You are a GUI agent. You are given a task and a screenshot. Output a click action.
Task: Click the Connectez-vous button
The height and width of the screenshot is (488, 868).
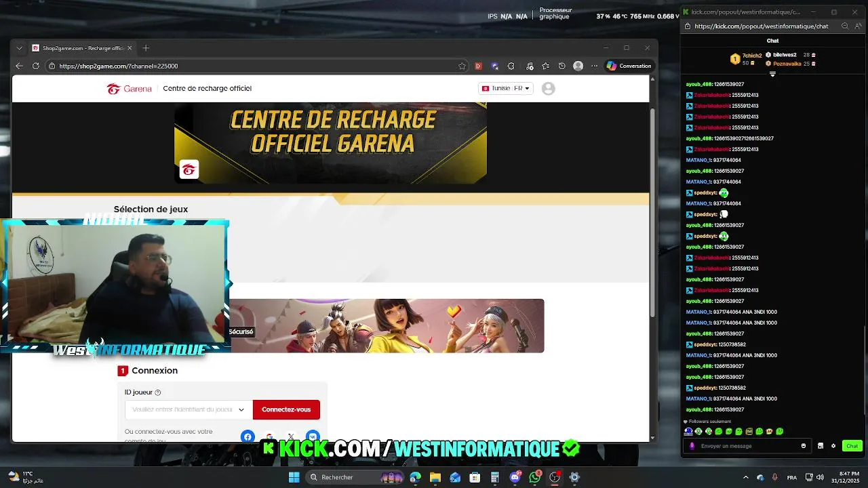pos(286,409)
